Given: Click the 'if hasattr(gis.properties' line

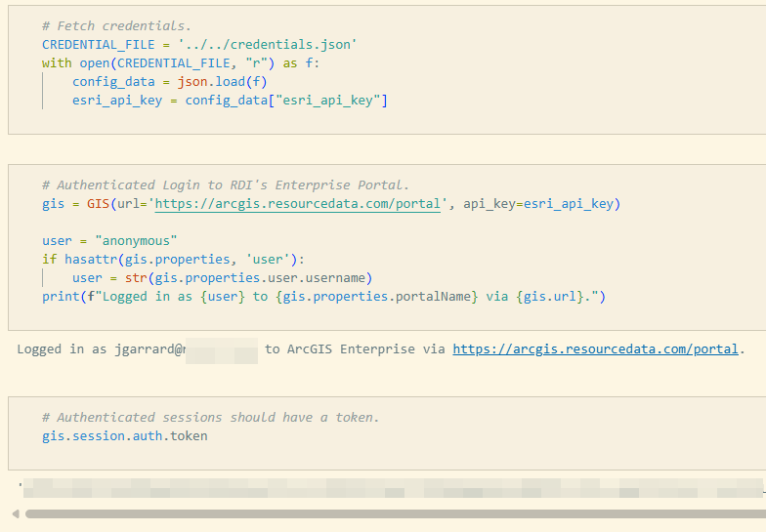Looking at the screenshot, I should (x=174, y=260).
